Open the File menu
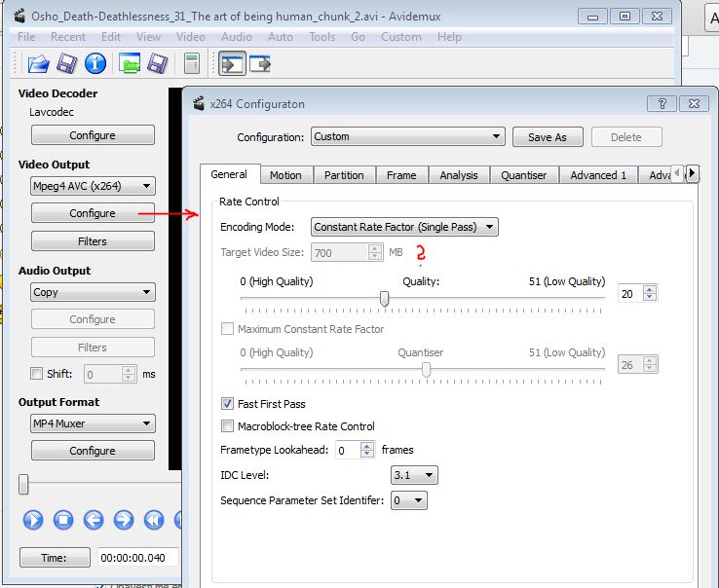Image resolution: width=719 pixels, height=588 pixels. coord(26,37)
